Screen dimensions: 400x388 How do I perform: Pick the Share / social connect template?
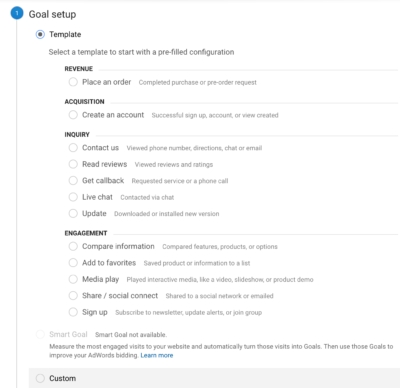pyautogui.click(x=73, y=296)
